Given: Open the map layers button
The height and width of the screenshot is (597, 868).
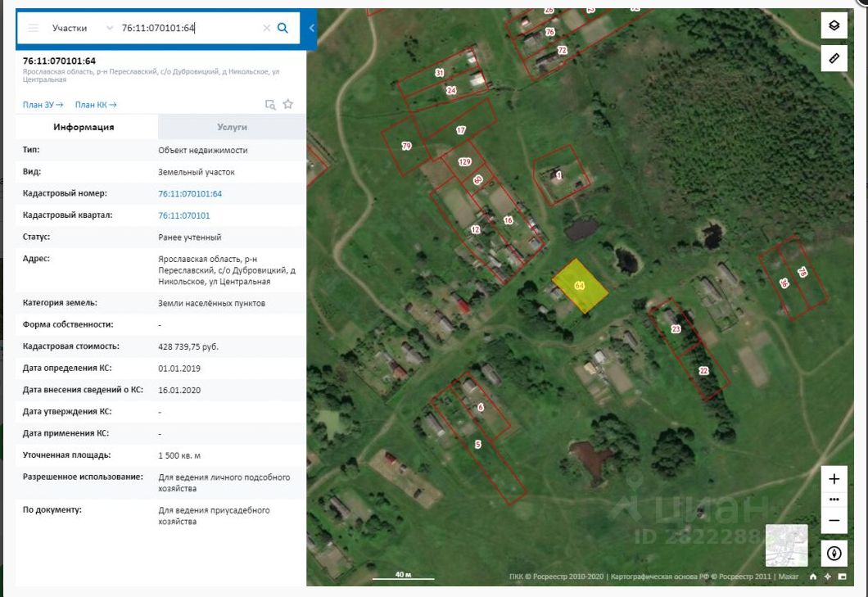Looking at the screenshot, I should (834, 25).
